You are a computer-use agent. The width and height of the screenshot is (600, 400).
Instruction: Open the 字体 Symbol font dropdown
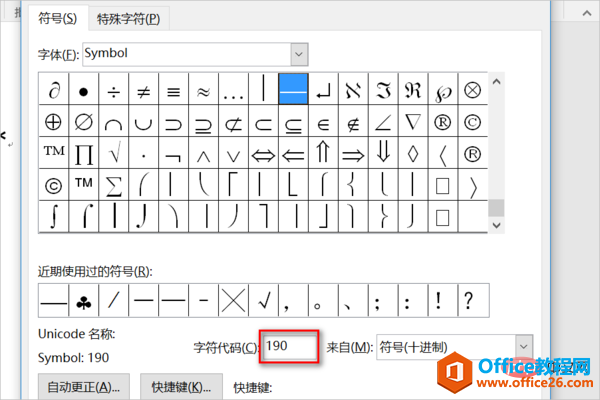299,54
